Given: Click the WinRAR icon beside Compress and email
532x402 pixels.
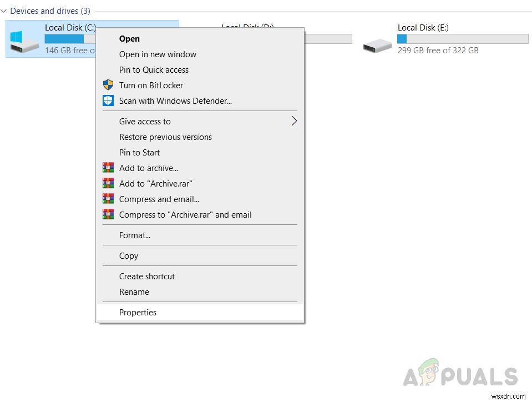Looking at the screenshot, I should coord(108,199).
